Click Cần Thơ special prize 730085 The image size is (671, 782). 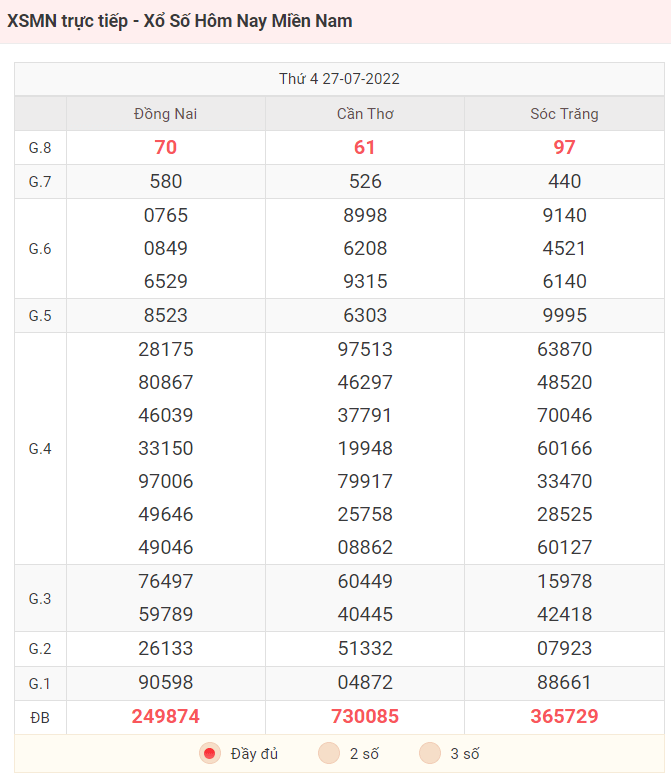pos(365,717)
